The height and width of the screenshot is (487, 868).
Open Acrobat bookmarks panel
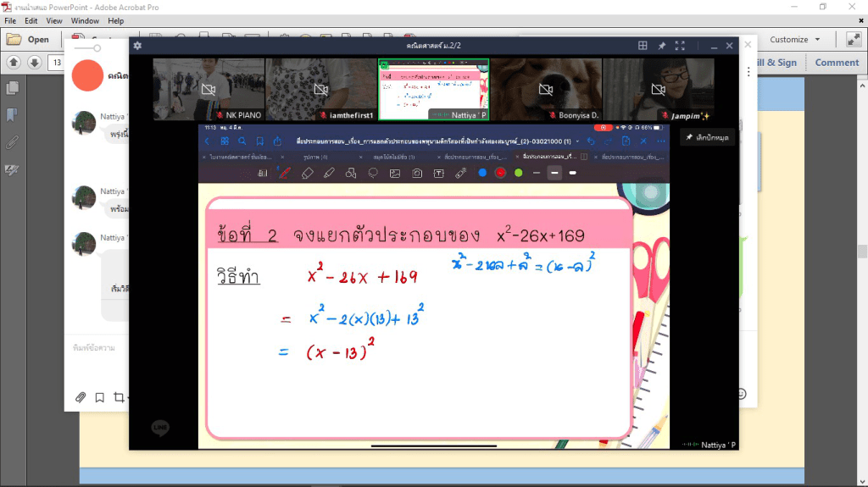coord(12,115)
